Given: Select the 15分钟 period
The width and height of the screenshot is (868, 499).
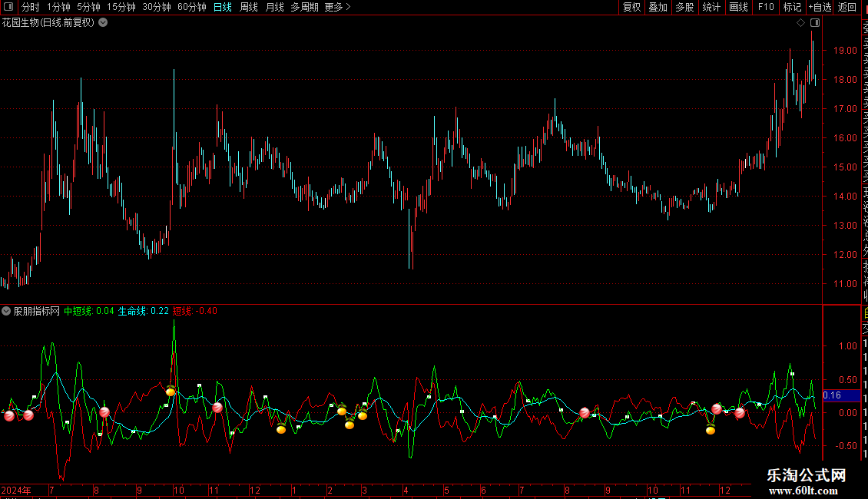Looking at the screenshot, I should click(x=121, y=7).
